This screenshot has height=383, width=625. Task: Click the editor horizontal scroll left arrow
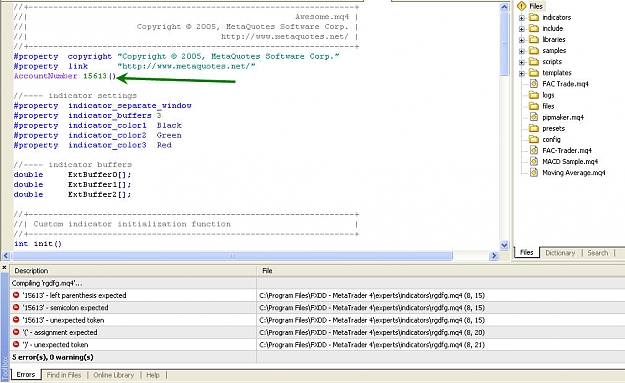[x=6, y=255]
